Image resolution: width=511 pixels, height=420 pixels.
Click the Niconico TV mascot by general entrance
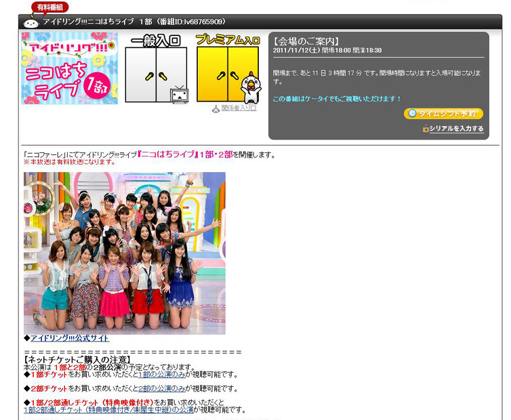(179, 95)
